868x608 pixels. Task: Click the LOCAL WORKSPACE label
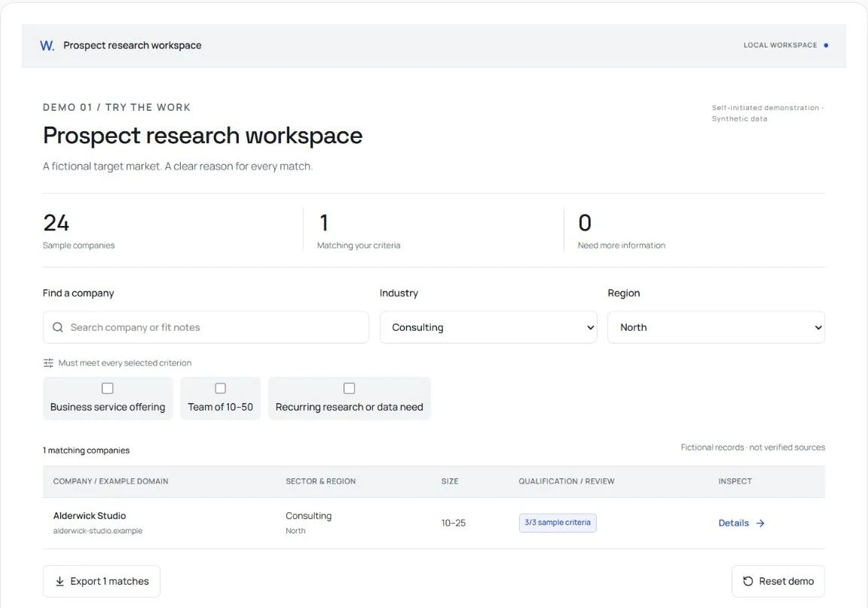pos(780,45)
